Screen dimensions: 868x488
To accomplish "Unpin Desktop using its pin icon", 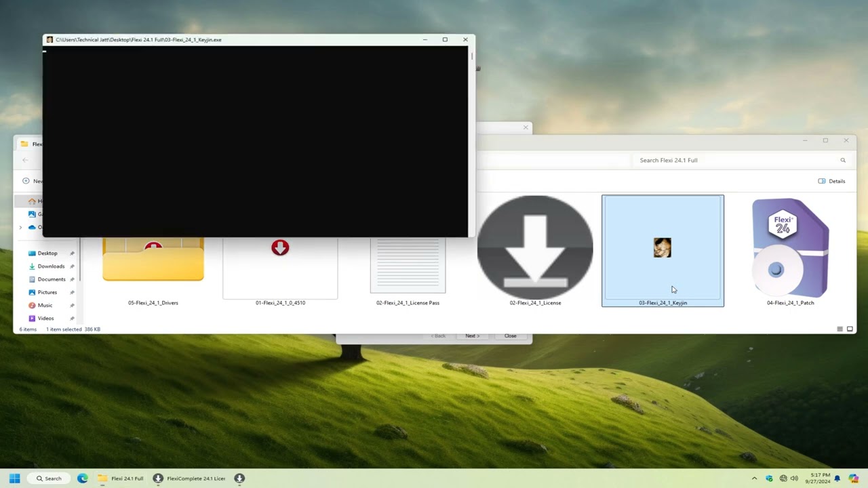I will (72, 253).
